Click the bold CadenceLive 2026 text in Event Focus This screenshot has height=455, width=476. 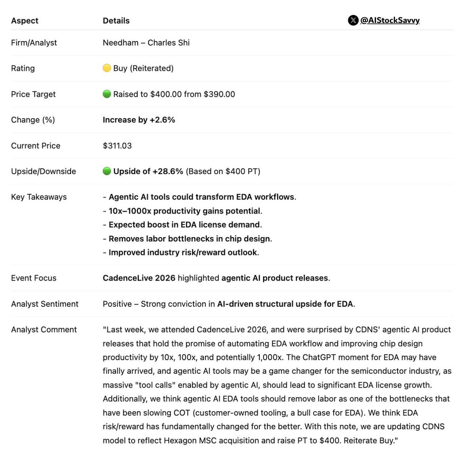[x=139, y=278]
